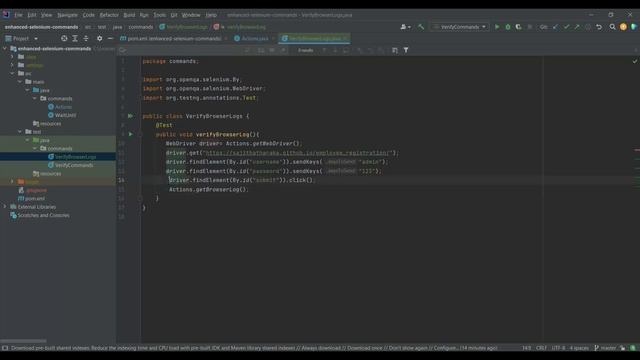Run with coverage icon in toolbar

point(518,27)
